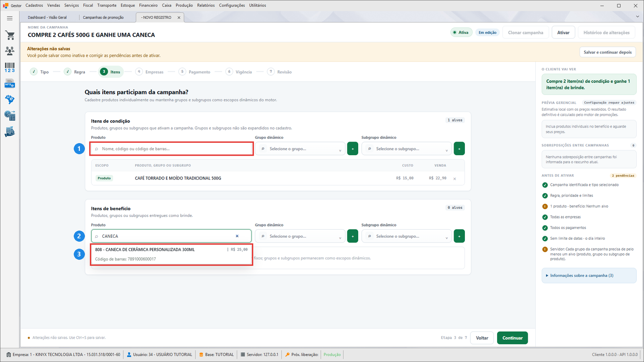Open benefit Grupo dinâmico dropdown
644x362 pixels.
pyautogui.click(x=300, y=236)
